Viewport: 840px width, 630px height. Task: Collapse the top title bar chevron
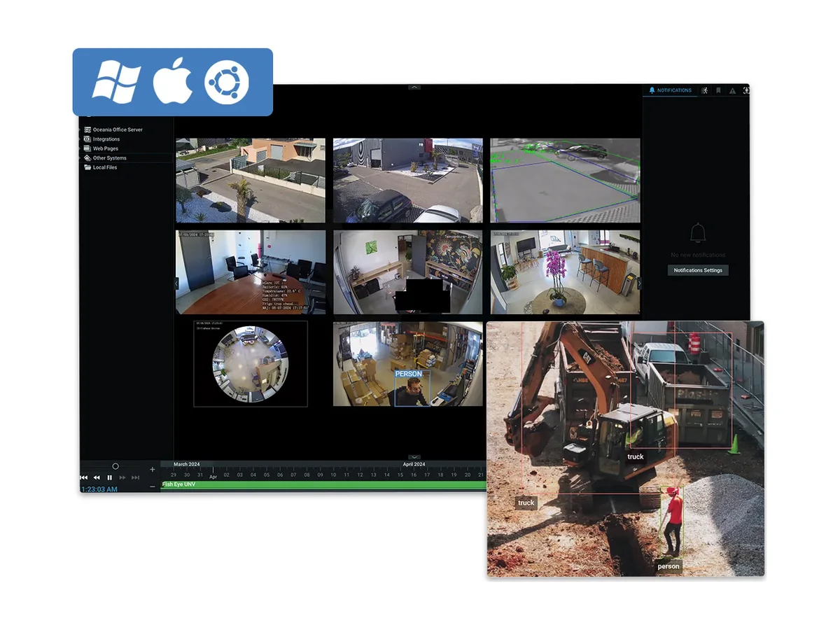[x=414, y=87]
